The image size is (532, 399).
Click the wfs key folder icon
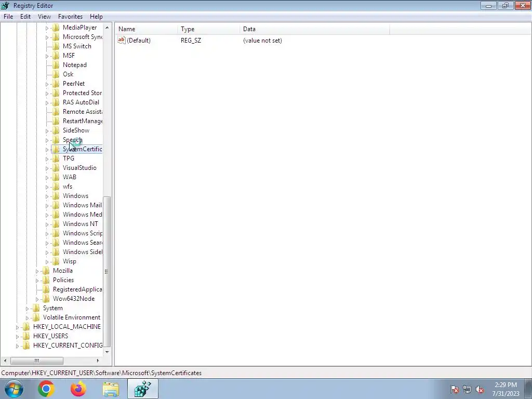coord(56,187)
